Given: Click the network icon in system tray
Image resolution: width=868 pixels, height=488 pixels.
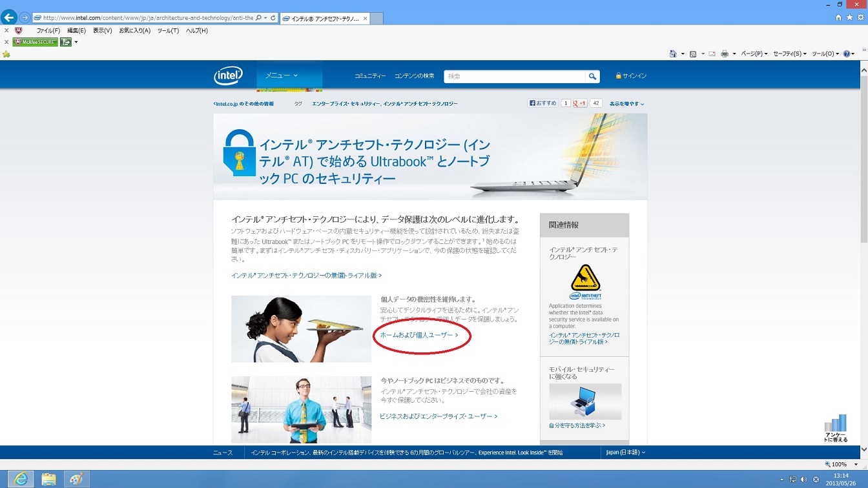Looking at the screenshot, I should (x=793, y=480).
